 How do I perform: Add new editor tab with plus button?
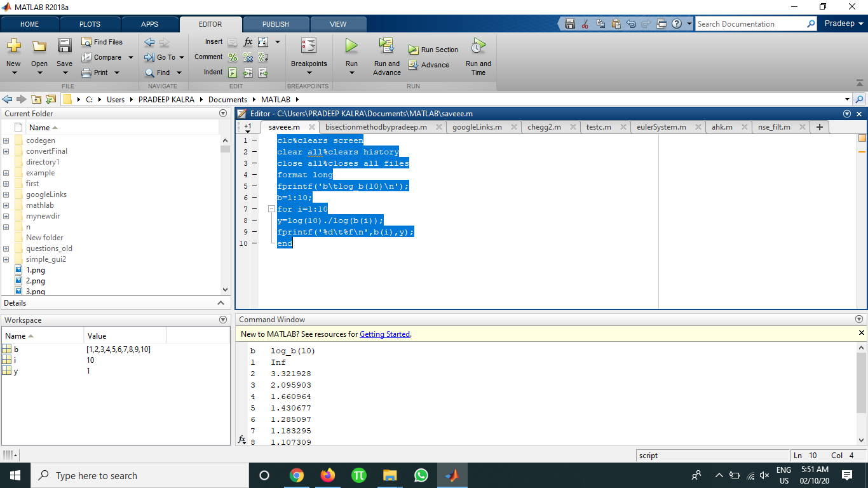pyautogui.click(x=820, y=127)
